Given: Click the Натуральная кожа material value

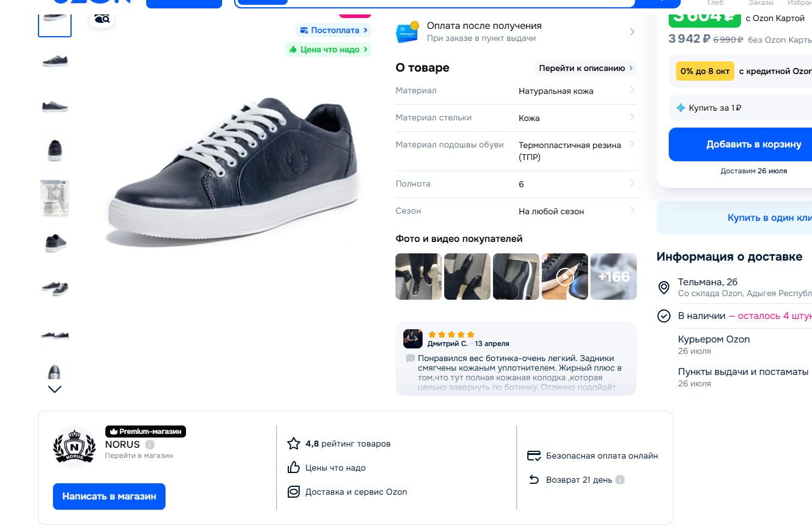Looking at the screenshot, I should [556, 91].
